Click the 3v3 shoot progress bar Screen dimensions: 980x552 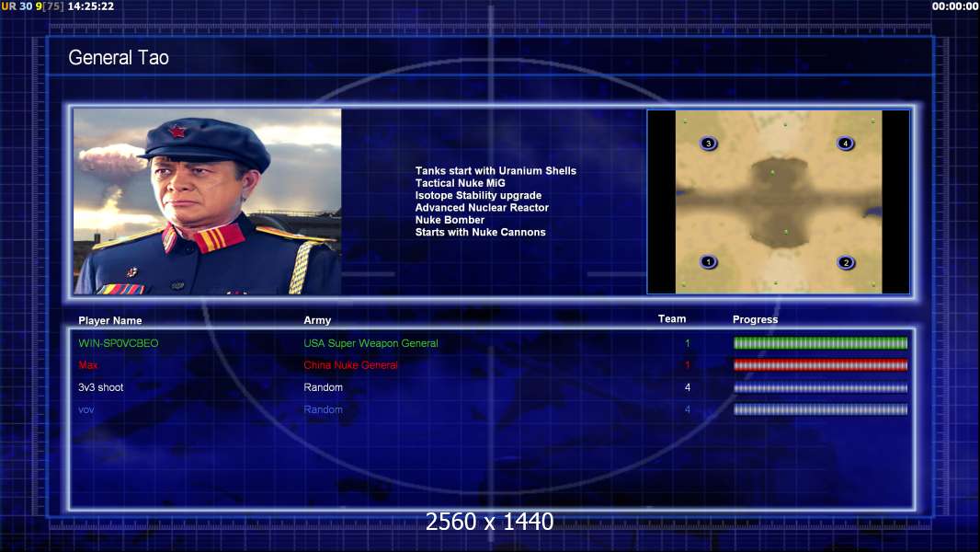tap(820, 387)
